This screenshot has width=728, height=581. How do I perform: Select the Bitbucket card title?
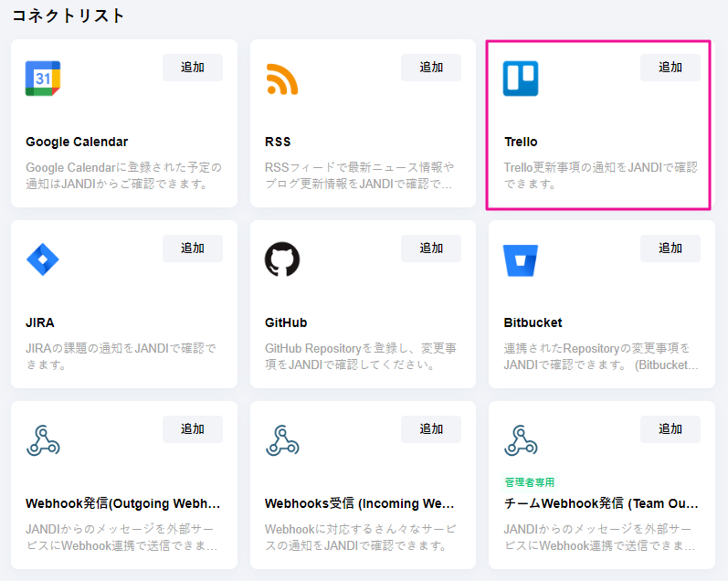pyautogui.click(x=533, y=322)
